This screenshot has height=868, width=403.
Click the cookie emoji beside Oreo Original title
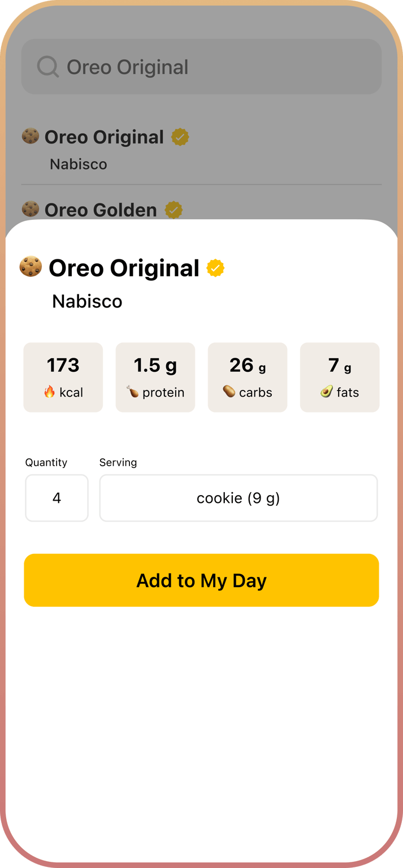tap(31, 267)
